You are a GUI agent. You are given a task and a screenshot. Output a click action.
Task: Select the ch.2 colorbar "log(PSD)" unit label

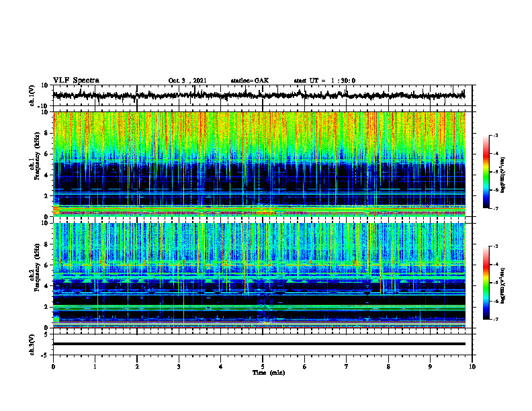coord(503,285)
